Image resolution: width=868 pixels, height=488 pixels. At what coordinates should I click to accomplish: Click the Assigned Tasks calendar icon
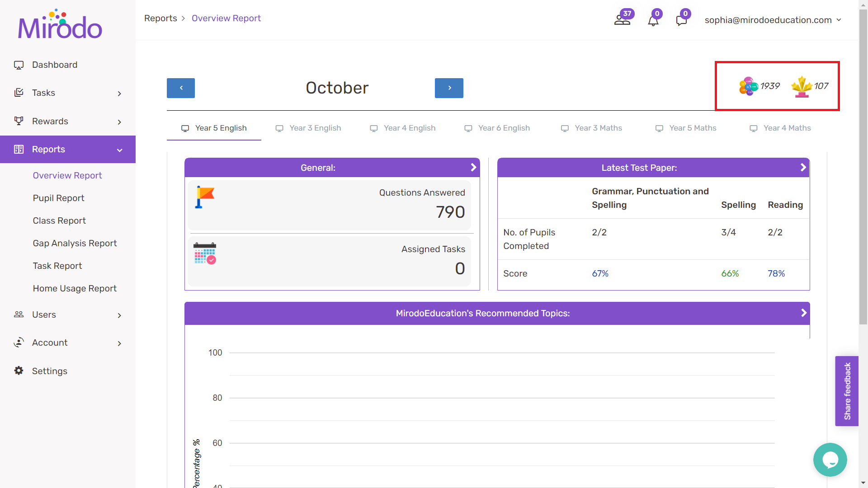pos(205,253)
